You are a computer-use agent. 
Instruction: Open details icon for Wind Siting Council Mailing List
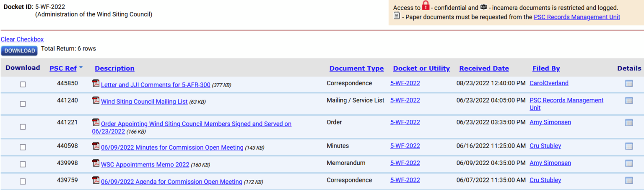click(629, 101)
